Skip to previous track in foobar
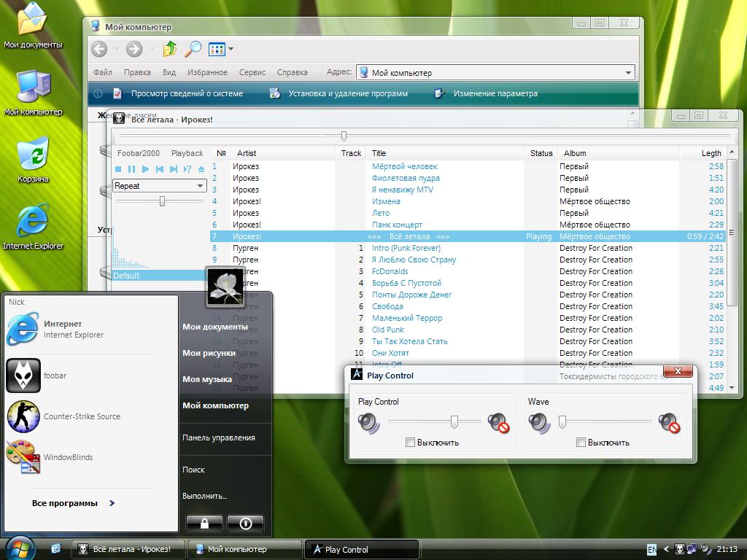Screen dimensions: 747x560 160,169
